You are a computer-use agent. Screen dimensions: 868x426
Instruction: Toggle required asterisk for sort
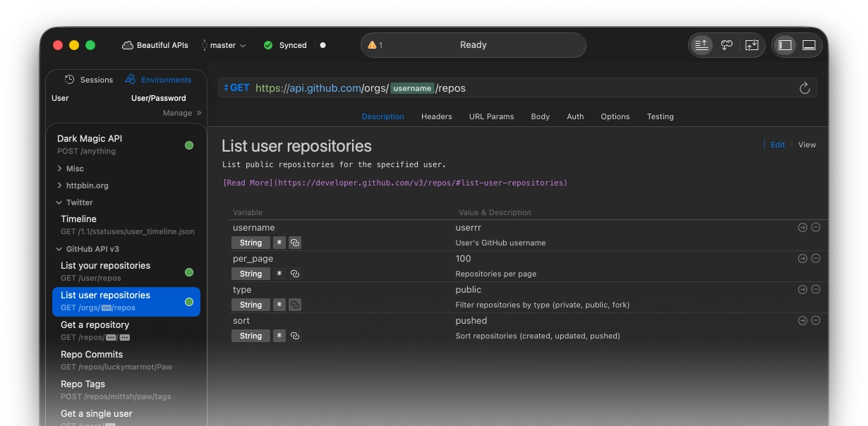(279, 336)
